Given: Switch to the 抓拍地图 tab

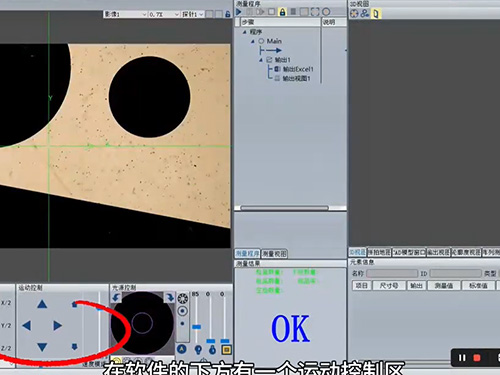Looking at the screenshot, I should [x=379, y=252].
